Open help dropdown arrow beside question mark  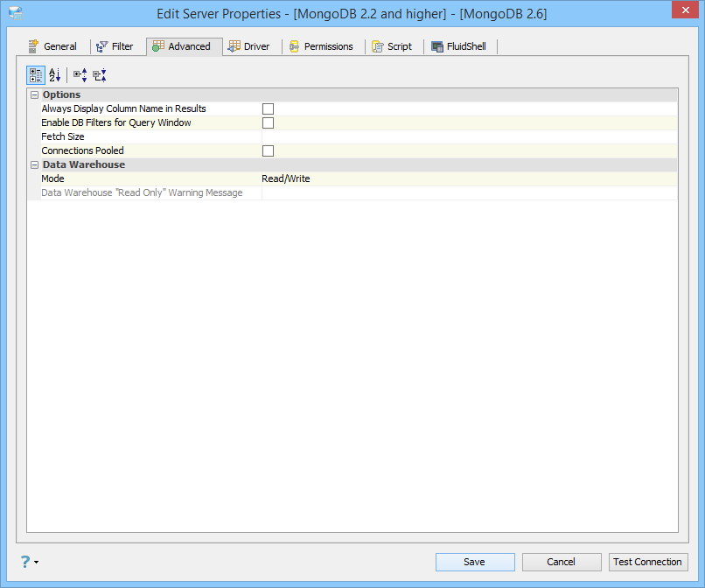pos(36,562)
